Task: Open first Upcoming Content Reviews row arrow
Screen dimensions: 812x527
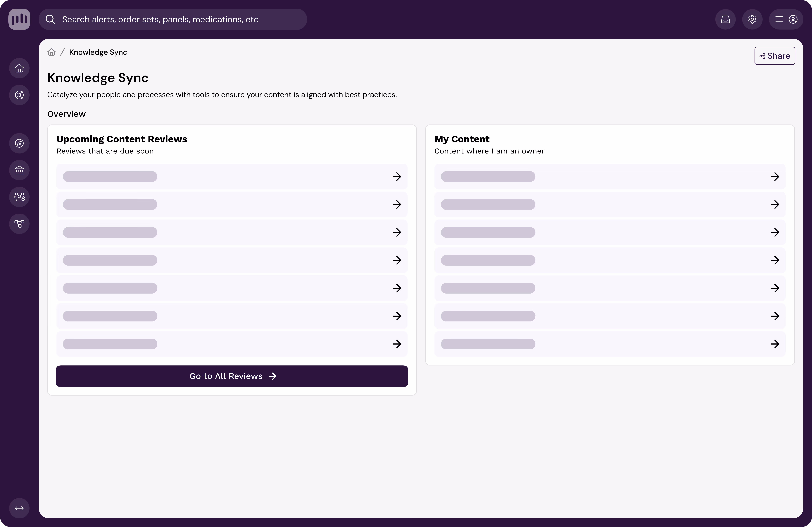Action: pyautogui.click(x=396, y=177)
